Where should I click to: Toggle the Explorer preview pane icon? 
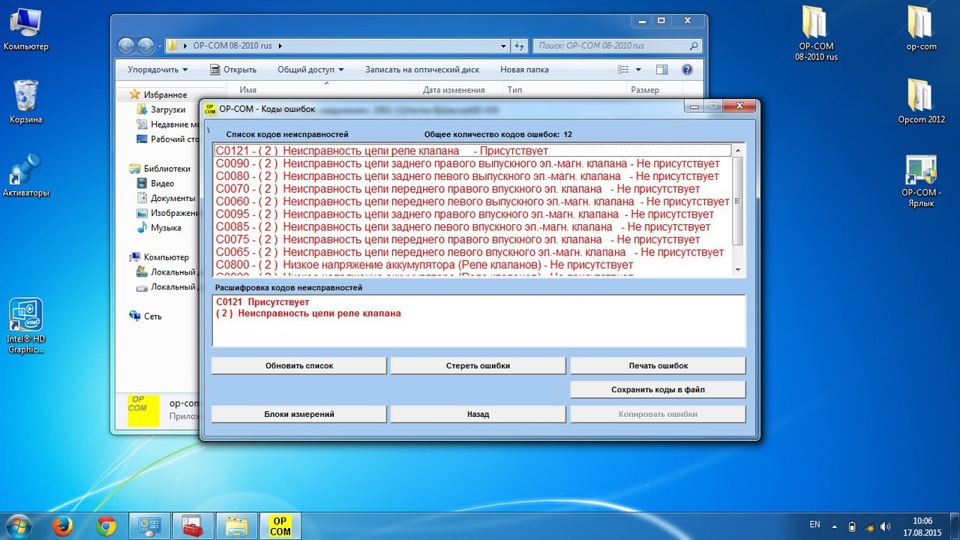[662, 70]
